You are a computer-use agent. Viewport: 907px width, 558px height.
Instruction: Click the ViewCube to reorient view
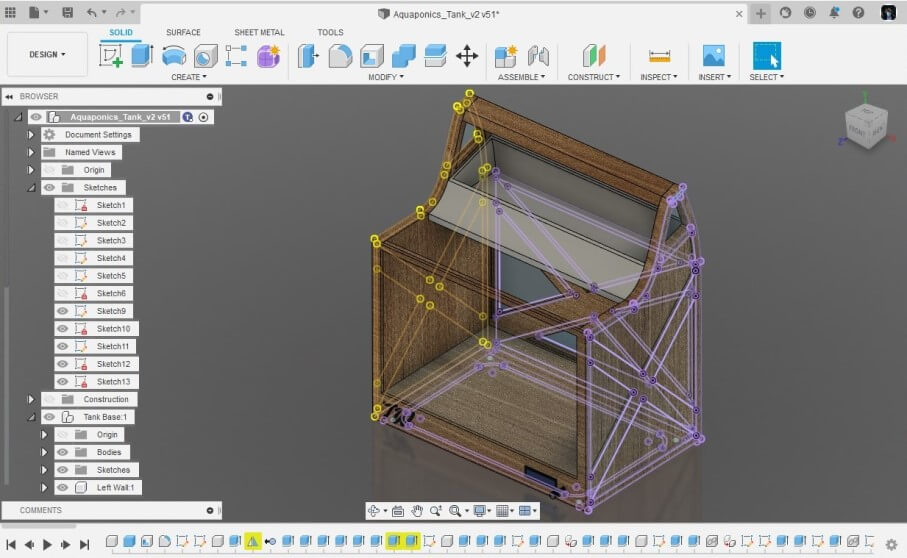tap(864, 128)
